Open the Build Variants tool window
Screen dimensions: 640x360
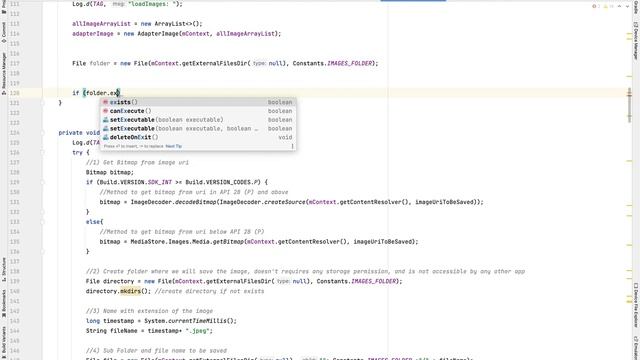click(4, 341)
